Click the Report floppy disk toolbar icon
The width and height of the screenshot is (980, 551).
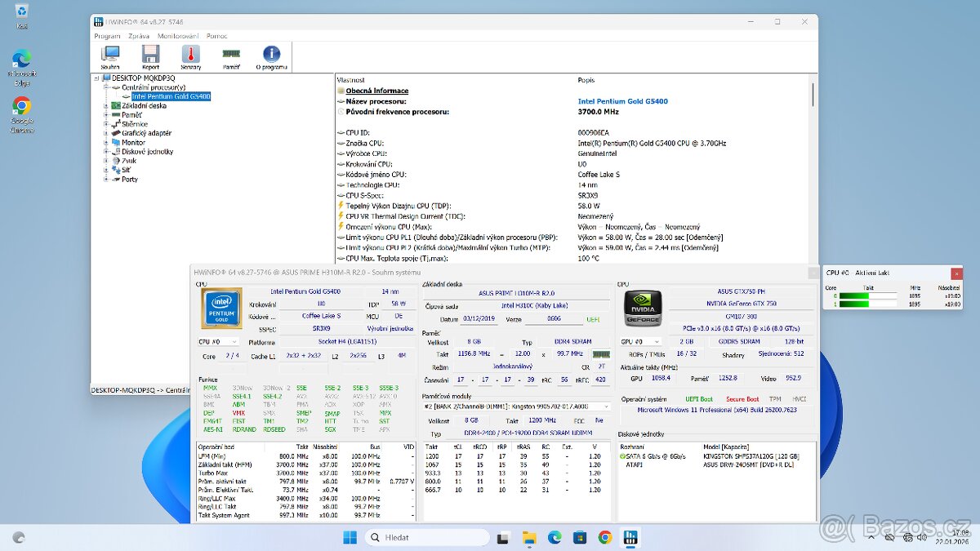(149, 54)
